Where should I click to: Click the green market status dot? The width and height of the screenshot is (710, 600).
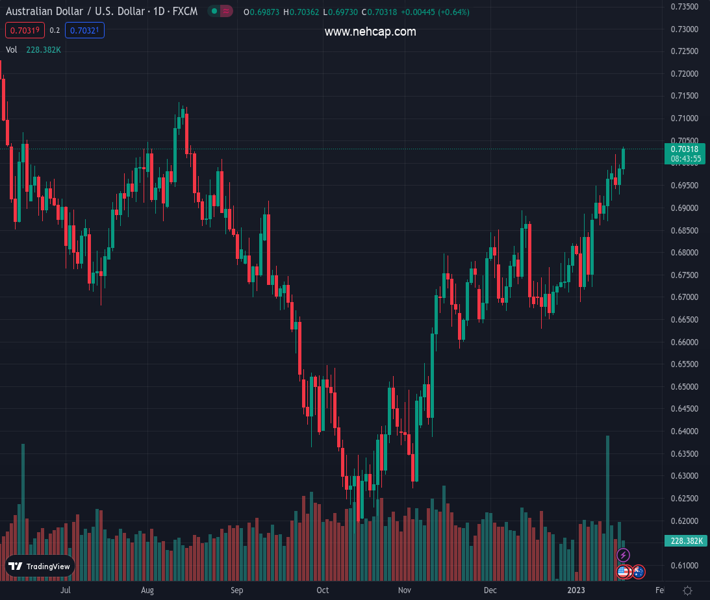click(x=214, y=11)
